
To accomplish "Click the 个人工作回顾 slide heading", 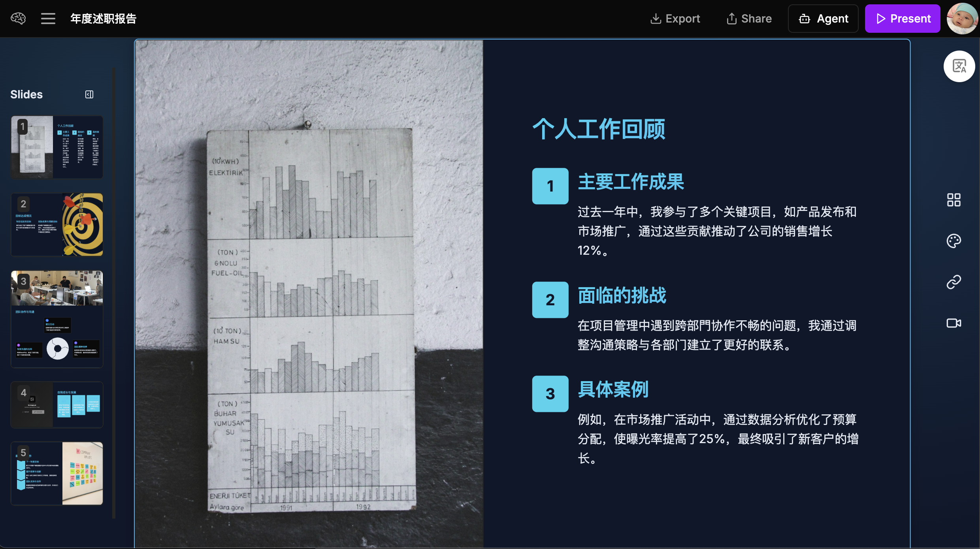I will pos(599,129).
